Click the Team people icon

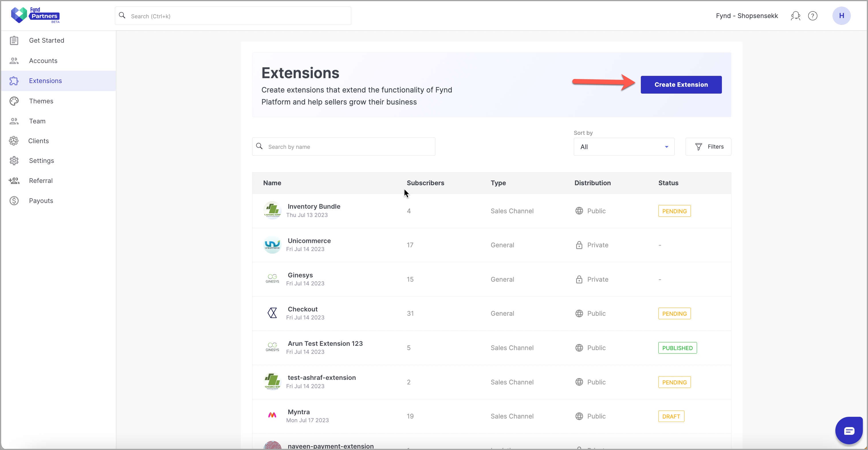[x=14, y=121]
